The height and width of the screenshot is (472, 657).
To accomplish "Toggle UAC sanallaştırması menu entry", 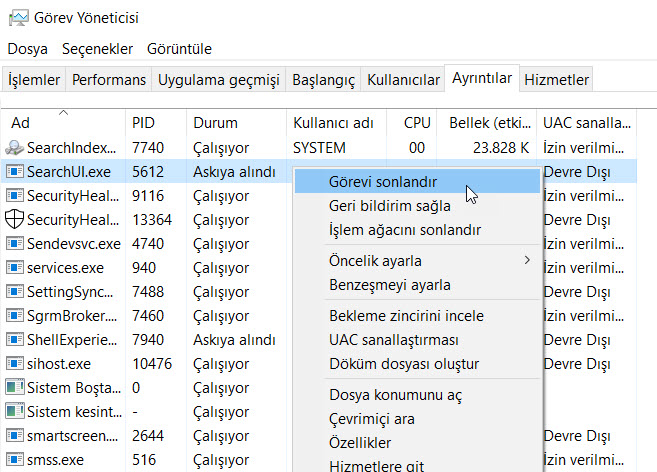I will point(417,340).
